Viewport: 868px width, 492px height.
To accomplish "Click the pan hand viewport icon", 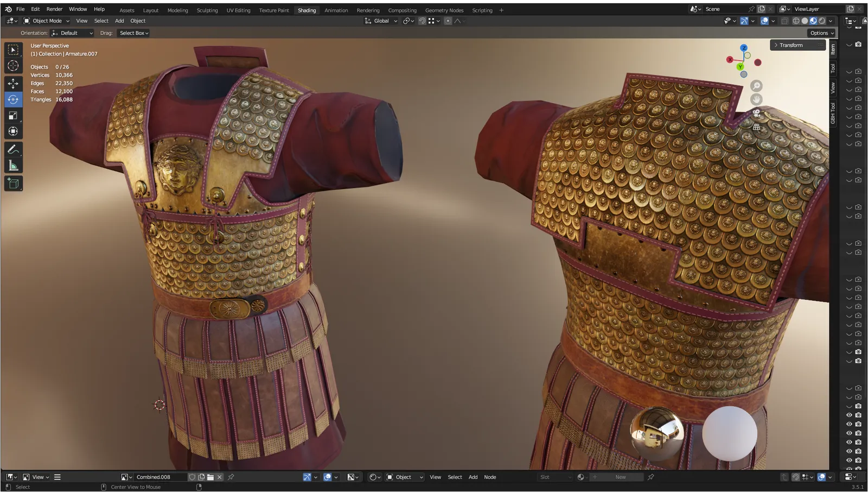I will pos(756,99).
